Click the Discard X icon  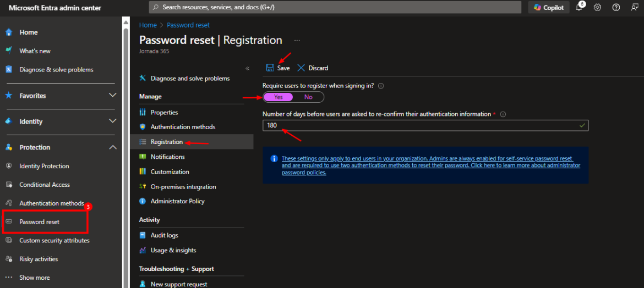(301, 68)
